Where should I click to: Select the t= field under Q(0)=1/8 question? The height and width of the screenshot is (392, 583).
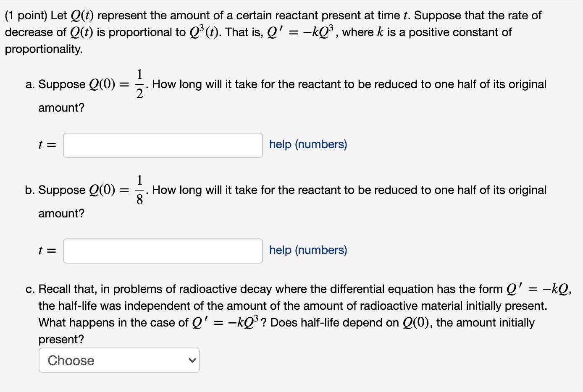pos(163,251)
